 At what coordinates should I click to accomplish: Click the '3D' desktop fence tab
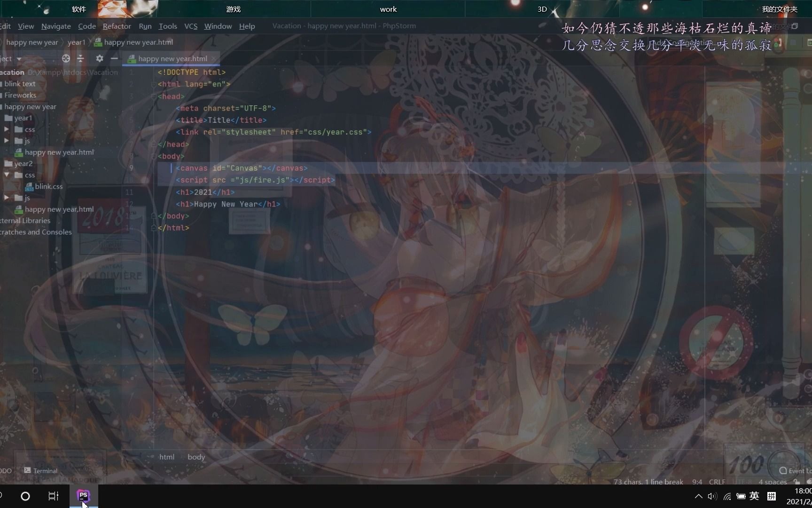click(542, 9)
